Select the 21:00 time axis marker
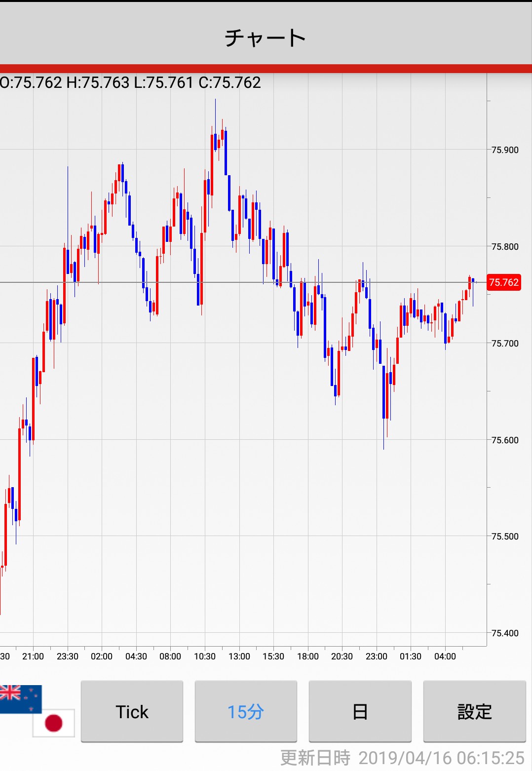The image size is (532, 771). coord(33,656)
